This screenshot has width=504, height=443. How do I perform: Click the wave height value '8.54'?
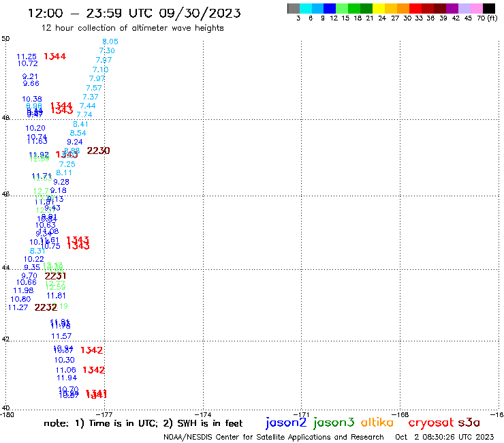[x=78, y=133]
